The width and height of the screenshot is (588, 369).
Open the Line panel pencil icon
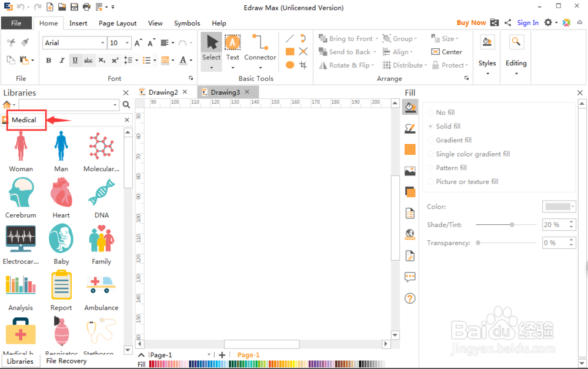click(x=410, y=129)
